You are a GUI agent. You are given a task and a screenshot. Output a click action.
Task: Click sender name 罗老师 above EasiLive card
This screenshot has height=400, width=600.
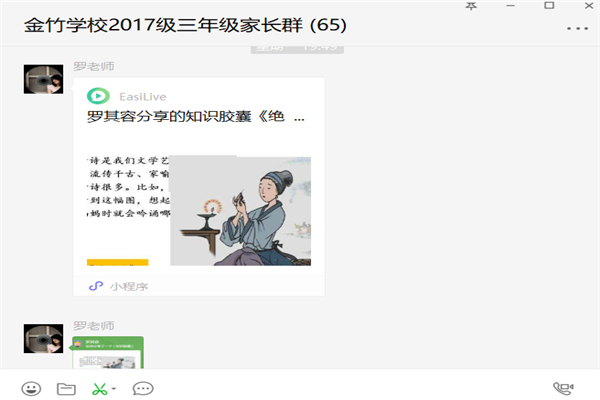[94, 66]
